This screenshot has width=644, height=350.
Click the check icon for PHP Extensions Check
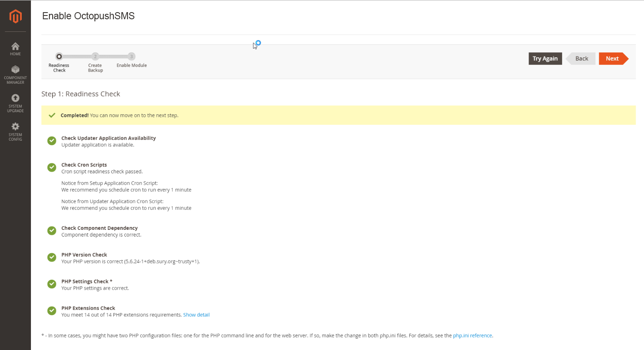click(x=52, y=311)
